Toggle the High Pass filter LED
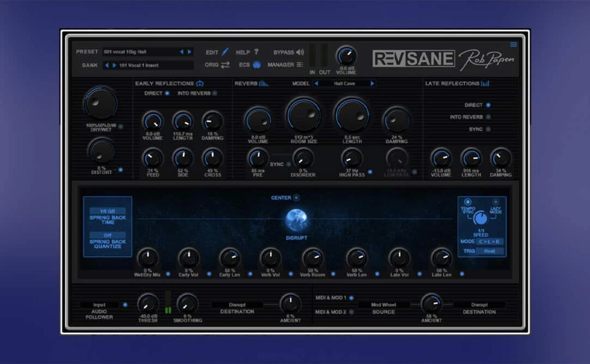 coord(370,172)
